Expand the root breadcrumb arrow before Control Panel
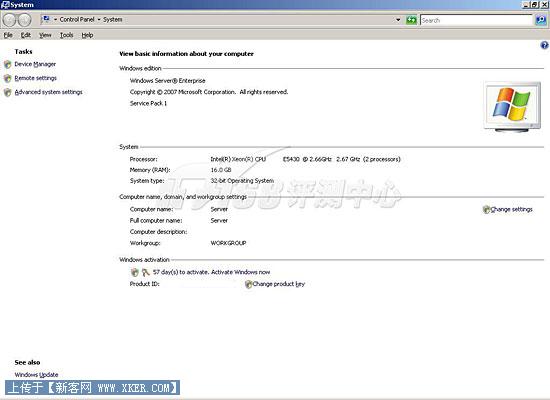The height and width of the screenshot is (400, 550). [55, 20]
